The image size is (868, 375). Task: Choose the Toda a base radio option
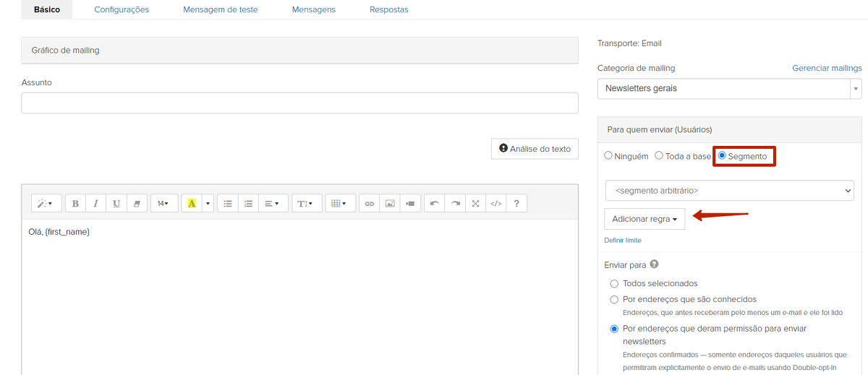coord(659,156)
